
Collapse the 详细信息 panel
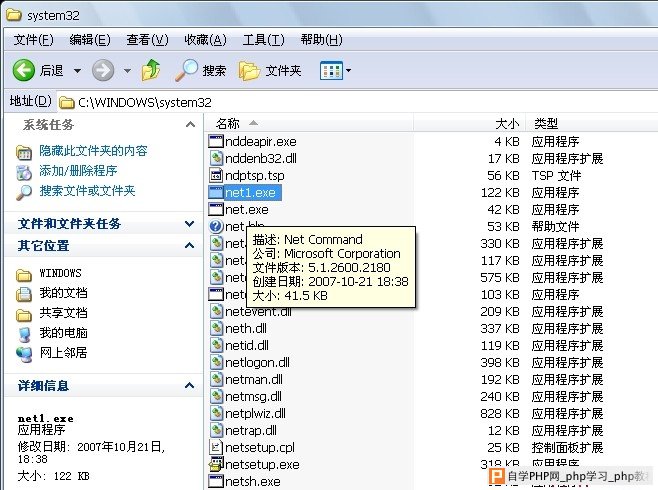[x=190, y=386]
